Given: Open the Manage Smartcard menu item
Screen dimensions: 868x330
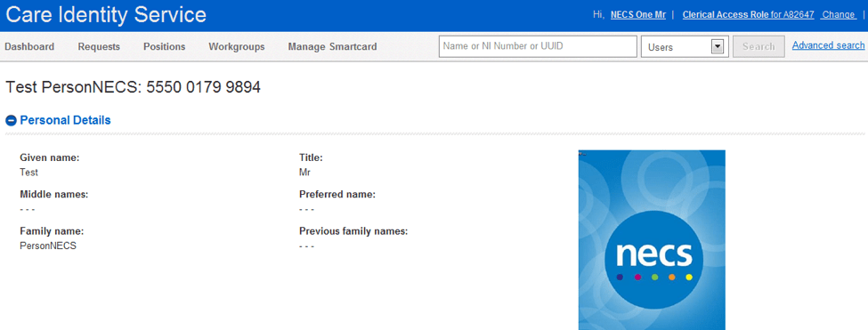Looking at the screenshot, I should 332,47.
